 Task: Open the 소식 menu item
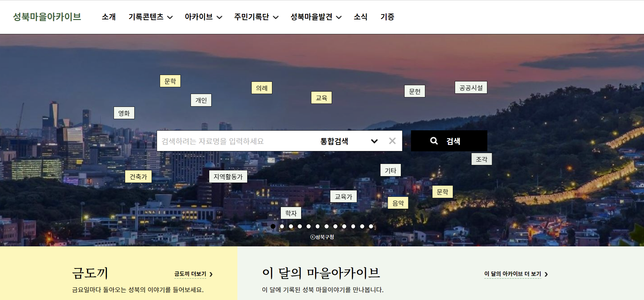pos(360,17)
